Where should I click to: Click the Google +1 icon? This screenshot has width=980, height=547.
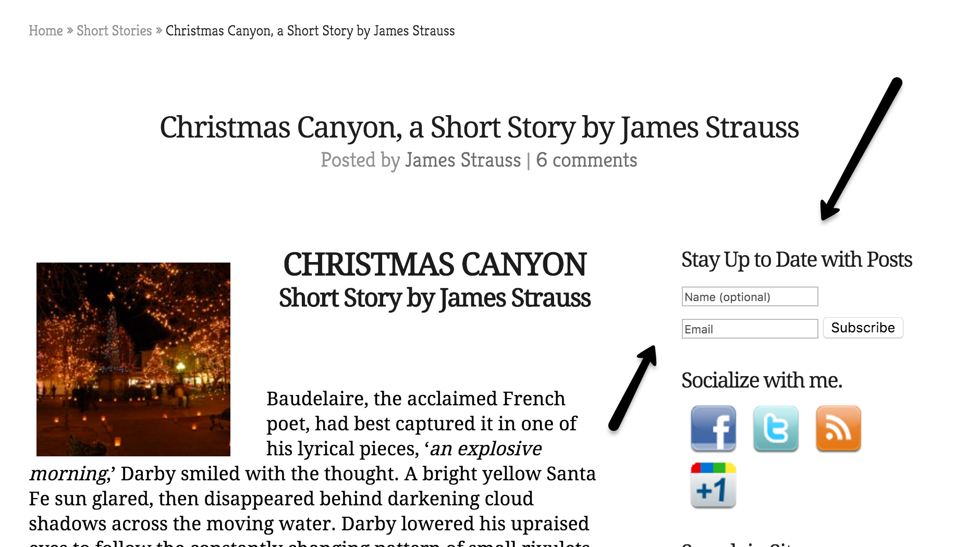pyautogui.click(x=713, y=486)
